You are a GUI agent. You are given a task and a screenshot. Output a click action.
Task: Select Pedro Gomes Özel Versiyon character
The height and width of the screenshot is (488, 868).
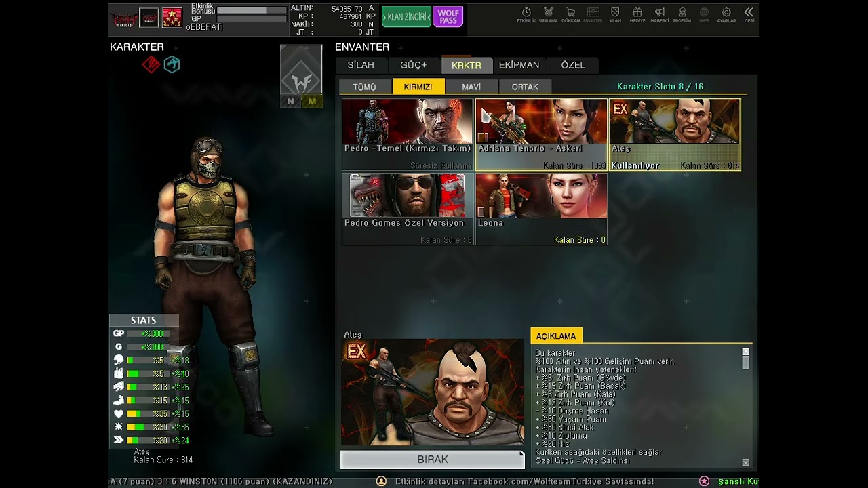408,209
